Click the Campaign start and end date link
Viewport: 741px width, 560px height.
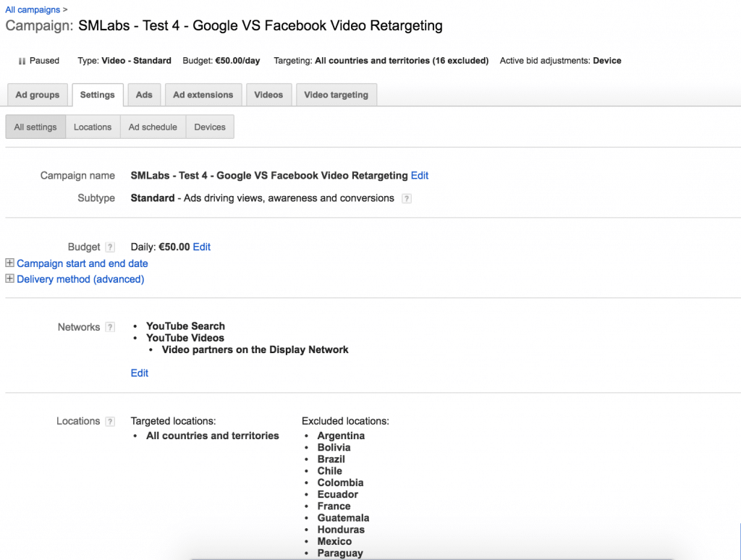(x=82, y=263)
